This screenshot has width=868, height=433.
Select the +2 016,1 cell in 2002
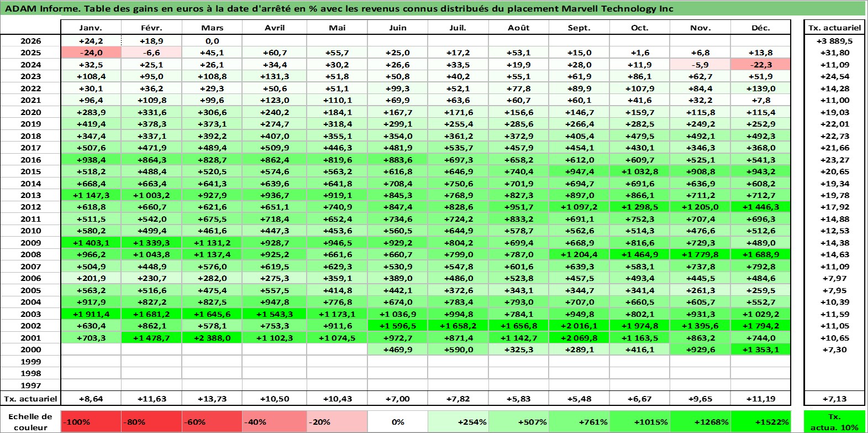[579, 326]
